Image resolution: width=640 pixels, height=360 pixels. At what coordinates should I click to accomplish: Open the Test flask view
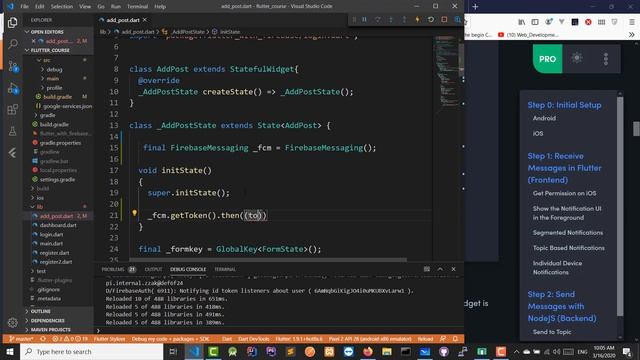coord(13,131)
